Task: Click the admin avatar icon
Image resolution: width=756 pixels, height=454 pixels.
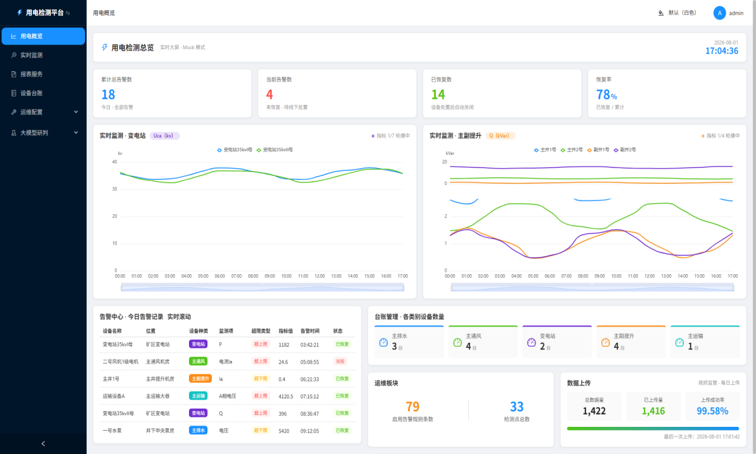Action: click(719, 13)
